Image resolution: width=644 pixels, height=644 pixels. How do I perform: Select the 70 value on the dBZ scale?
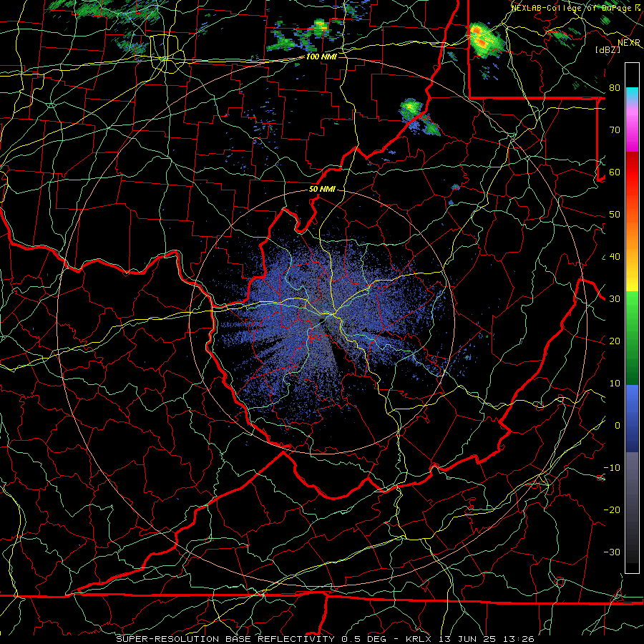coord(615,130)
